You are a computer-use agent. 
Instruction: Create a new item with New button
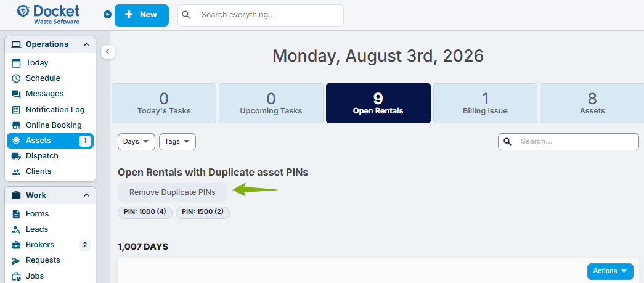142,15
